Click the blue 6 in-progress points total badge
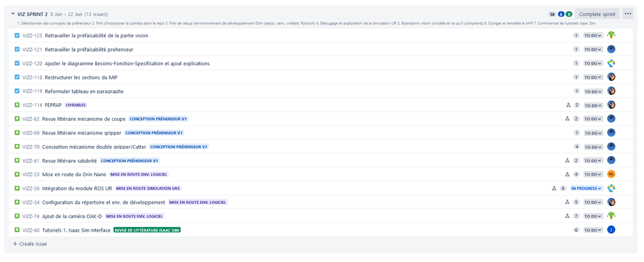The image size is (644, 262). 561,14
